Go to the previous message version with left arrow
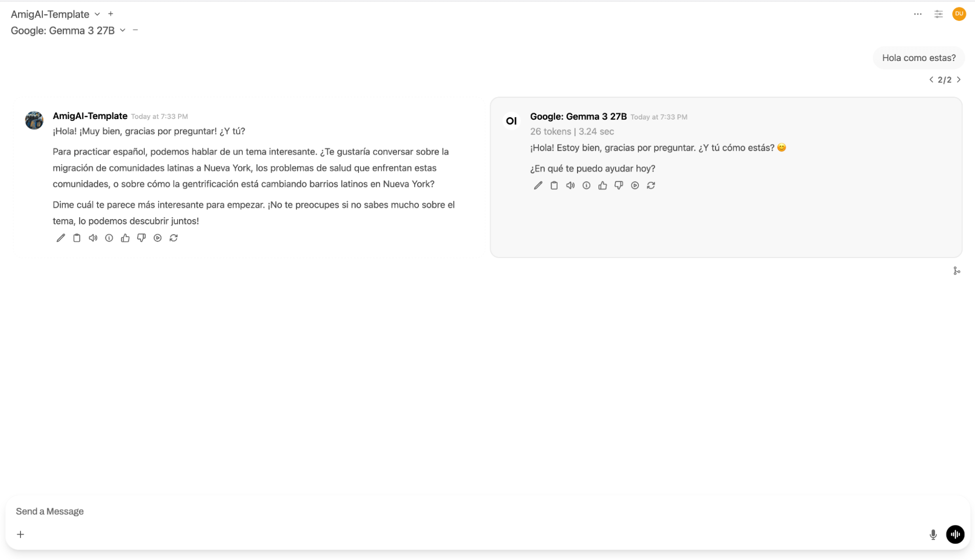975x560 pixels. pyautogui.click(x=931, y=79)
